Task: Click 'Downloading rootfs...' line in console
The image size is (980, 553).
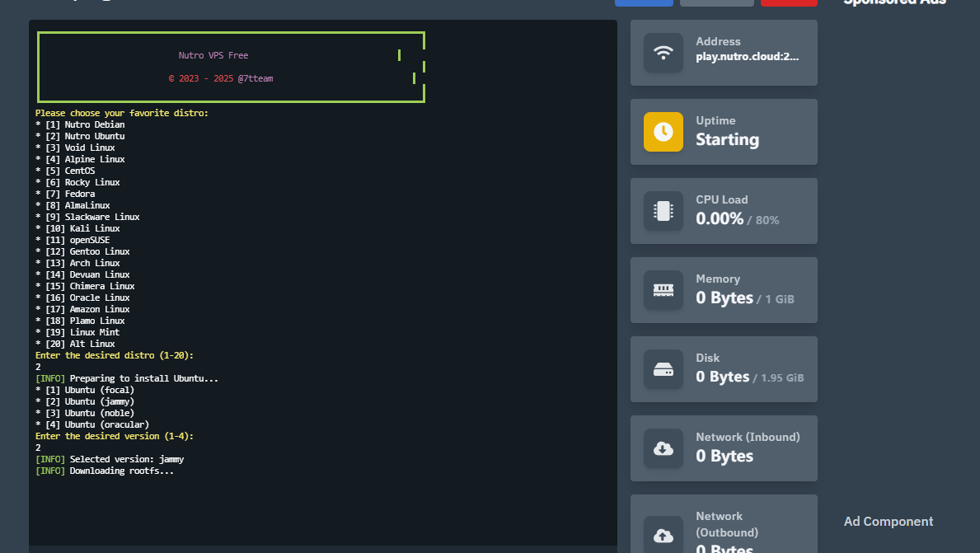Action: 121,471
